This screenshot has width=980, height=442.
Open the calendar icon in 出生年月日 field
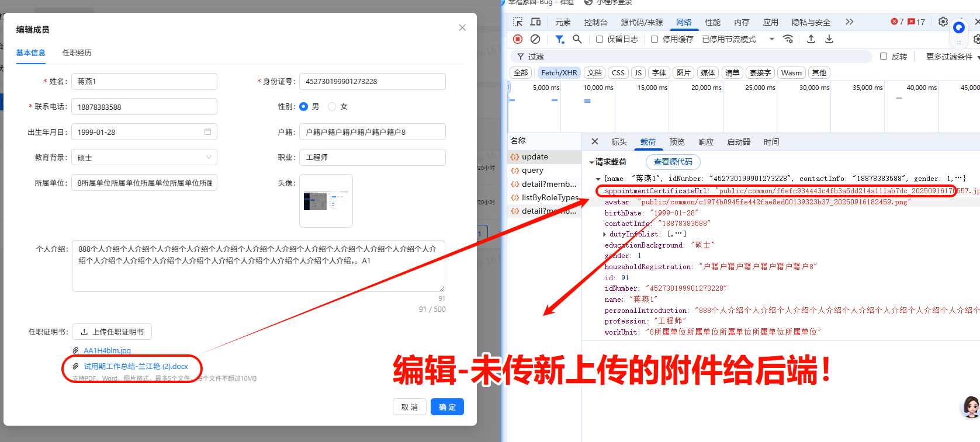click(207, 132)
